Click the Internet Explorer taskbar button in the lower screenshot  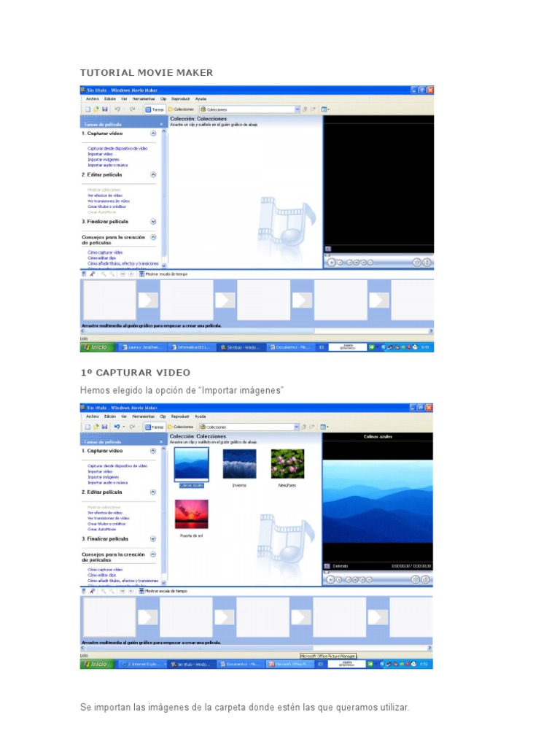coord(143,664)
